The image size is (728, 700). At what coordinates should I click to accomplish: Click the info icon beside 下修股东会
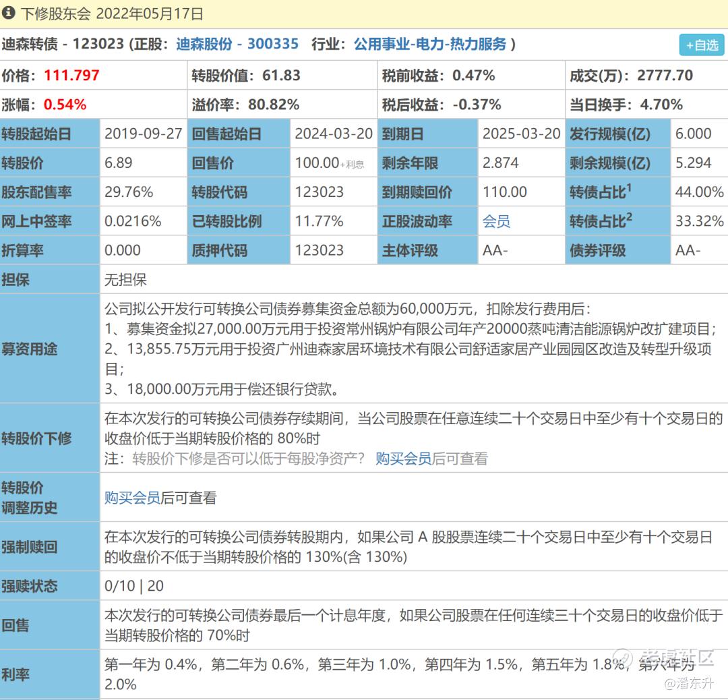pyautogui.click(x=8, y=13)
